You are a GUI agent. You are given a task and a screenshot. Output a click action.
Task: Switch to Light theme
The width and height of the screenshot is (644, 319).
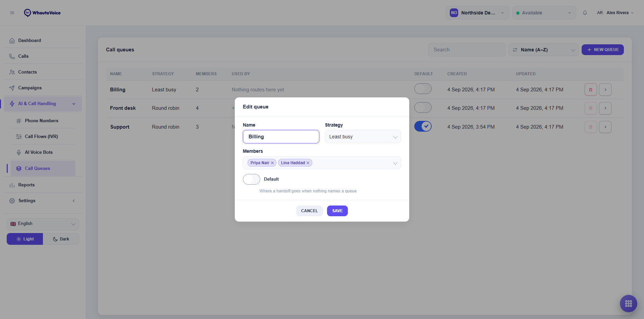click(x=25, y=239)
